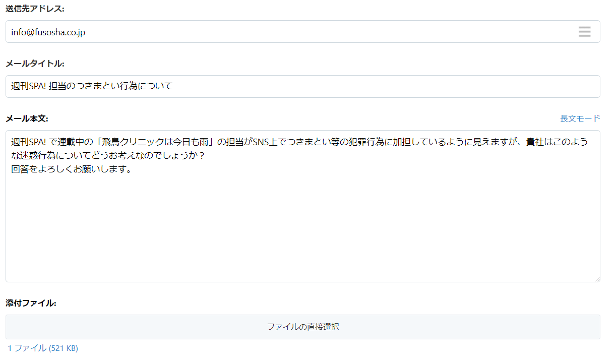Place cursor in the line starting with な迷惑行為
This screenshot has height=364, width=616.
tap(101, 156)
